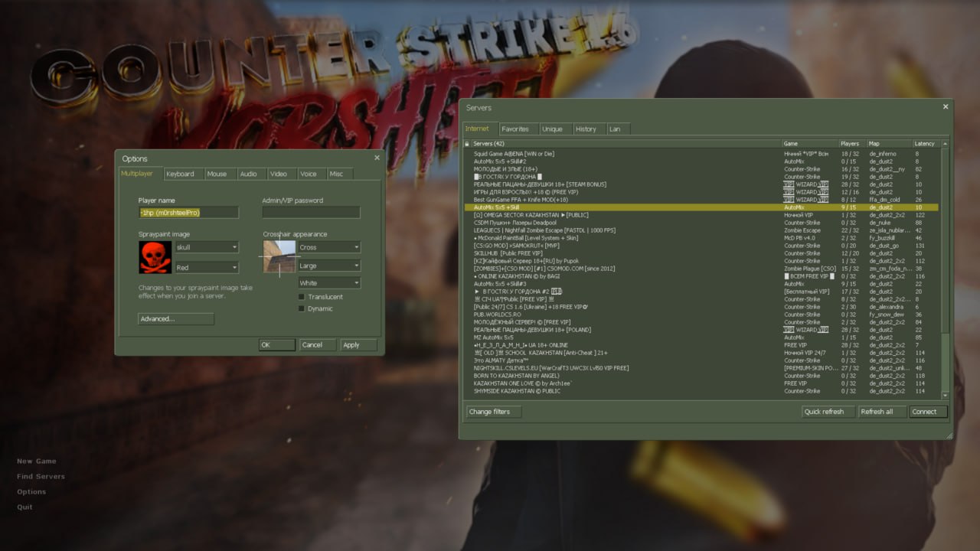Expand the White crosshair color dropdown
This screenshot has height=551, width=980.
328,283
